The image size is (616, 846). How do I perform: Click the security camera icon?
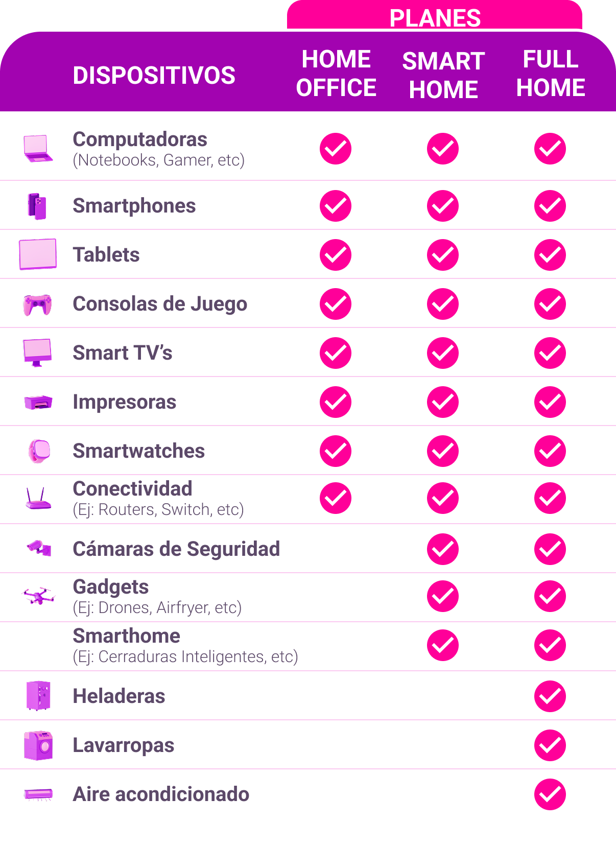pos(39,548)
